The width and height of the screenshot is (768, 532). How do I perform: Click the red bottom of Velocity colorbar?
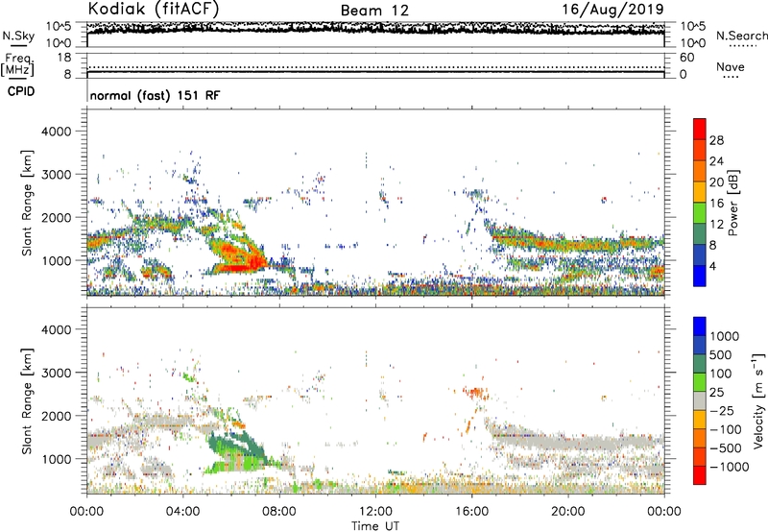(700, 475)
